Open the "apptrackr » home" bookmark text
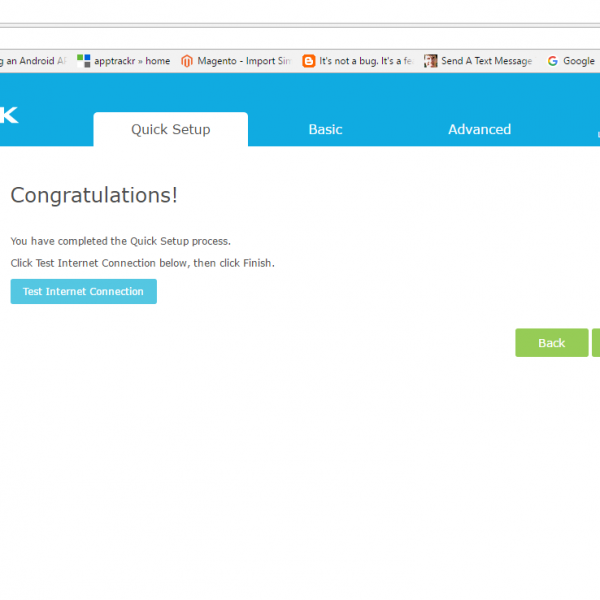This screenshot has width=600, height=600. (133, 61)
